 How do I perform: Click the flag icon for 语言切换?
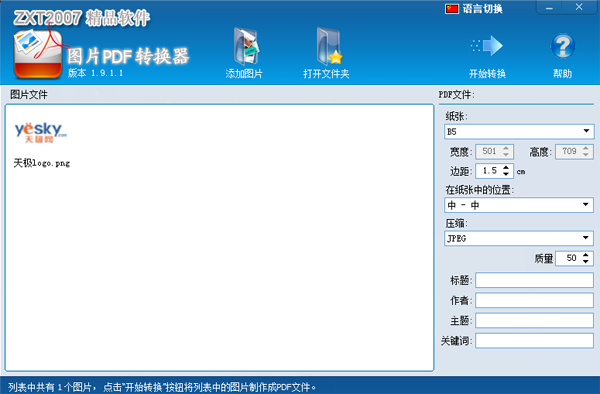pyautogui.click(x=452, y=8)
